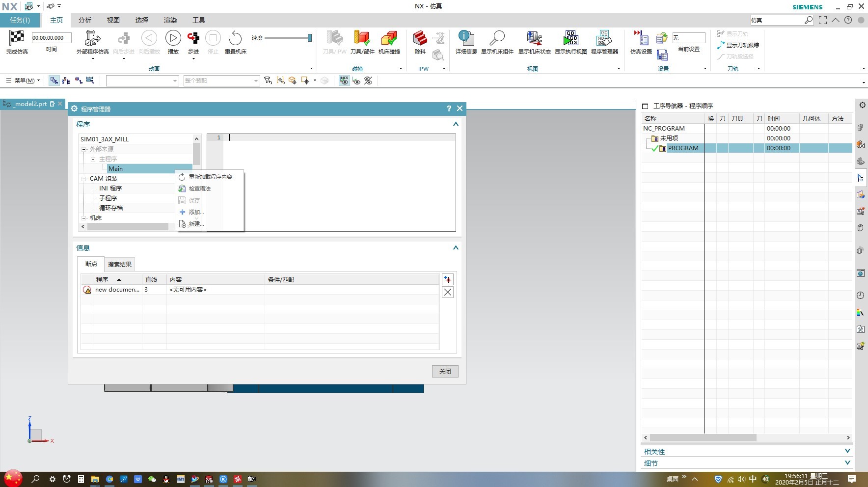Open the 任务(T) menu
This screenshot has height=487, width=868.
20,20
